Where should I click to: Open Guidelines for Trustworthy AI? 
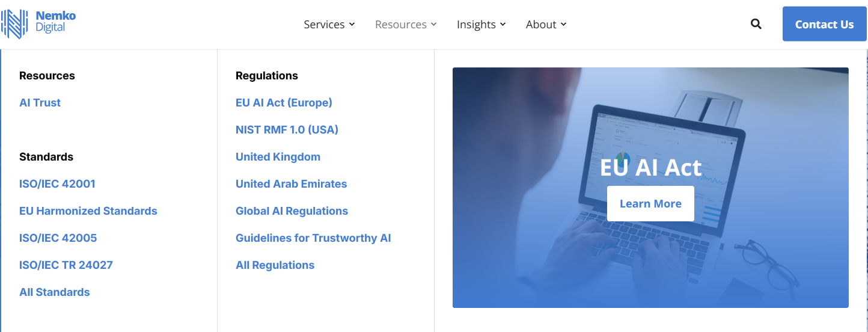pyautogui.click(x=313, y=238)
